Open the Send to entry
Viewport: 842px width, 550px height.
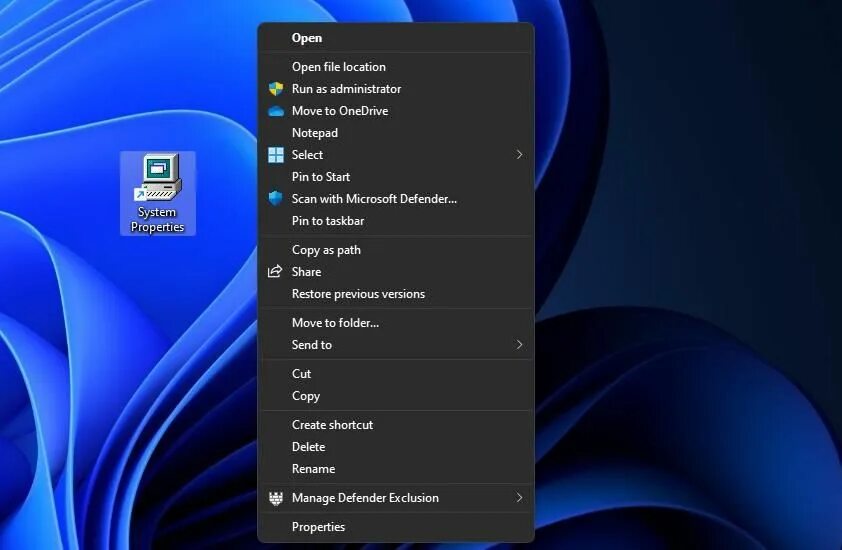396,345
